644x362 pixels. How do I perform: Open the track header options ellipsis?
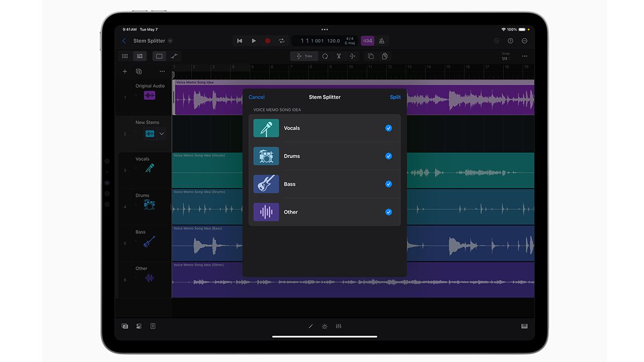click(162, 71)
